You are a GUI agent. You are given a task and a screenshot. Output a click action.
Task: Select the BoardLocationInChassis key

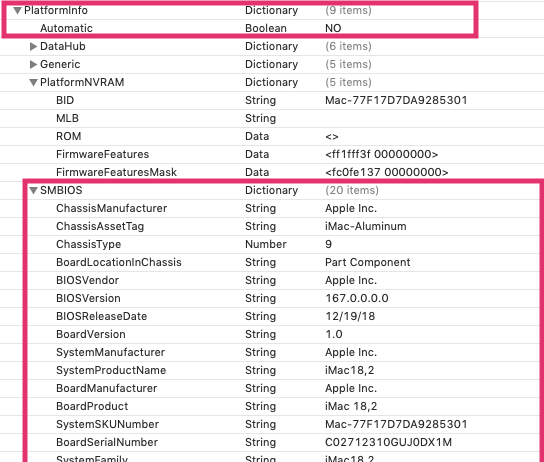(x=119, y=262)
